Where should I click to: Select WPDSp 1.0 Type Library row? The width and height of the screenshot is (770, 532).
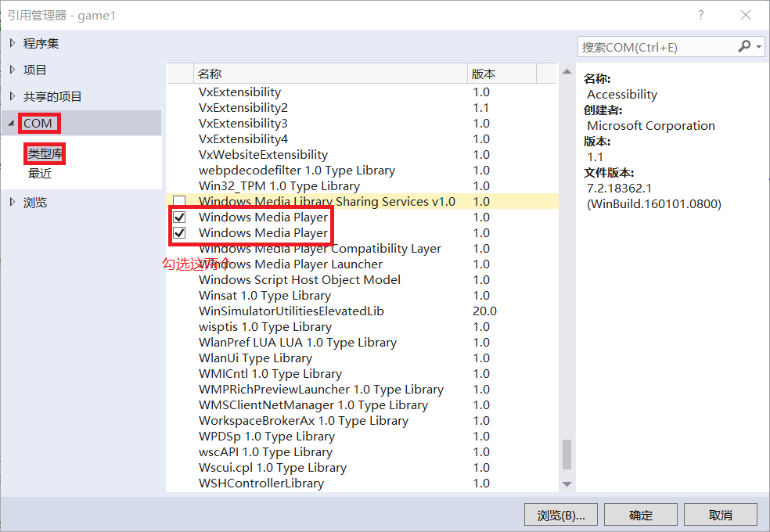click(362, 437)
